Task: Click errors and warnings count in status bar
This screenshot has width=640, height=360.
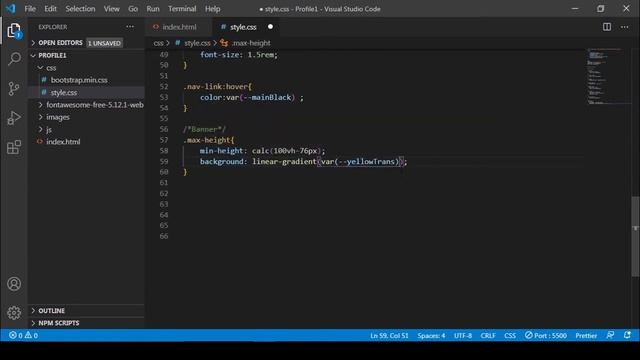Action: (23, 336)
